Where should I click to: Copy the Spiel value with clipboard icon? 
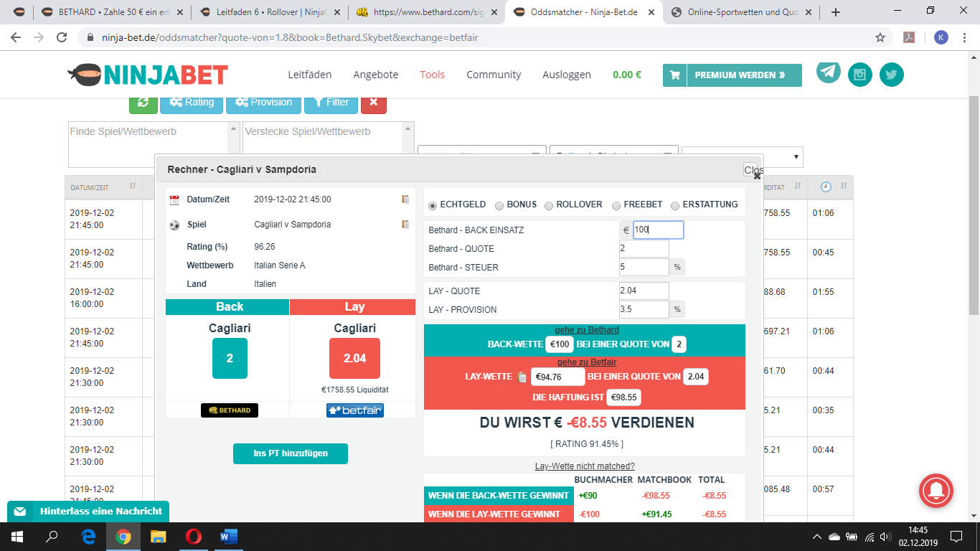coord(405,225)
